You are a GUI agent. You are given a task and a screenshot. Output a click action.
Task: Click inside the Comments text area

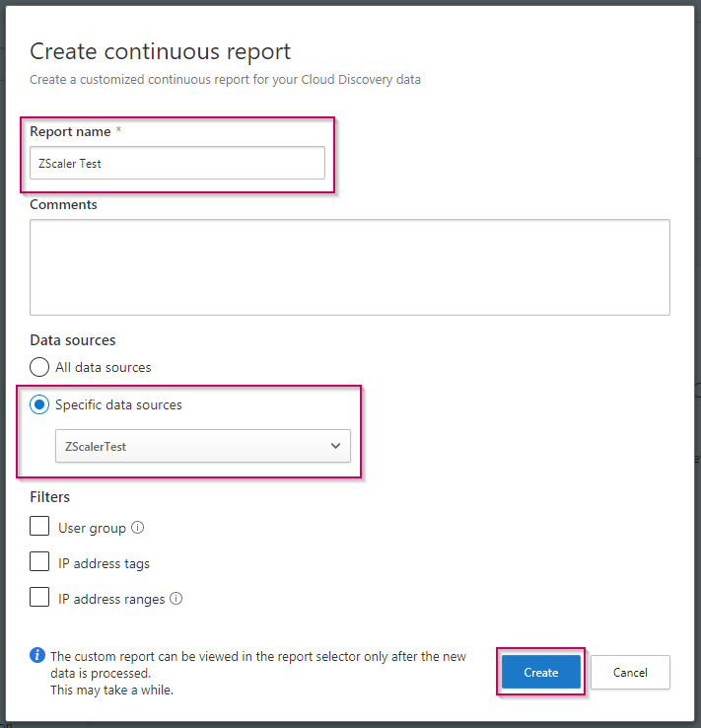[350, 266]
